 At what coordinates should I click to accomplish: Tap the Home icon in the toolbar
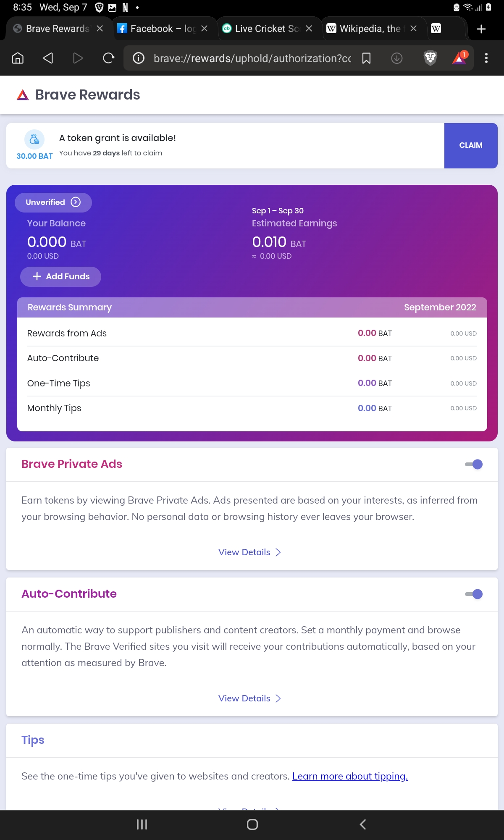coord(18,58)
